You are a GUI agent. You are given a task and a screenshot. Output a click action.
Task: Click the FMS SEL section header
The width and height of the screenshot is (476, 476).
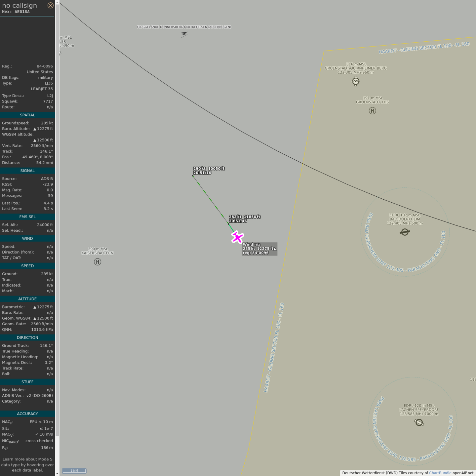[27, 217]
